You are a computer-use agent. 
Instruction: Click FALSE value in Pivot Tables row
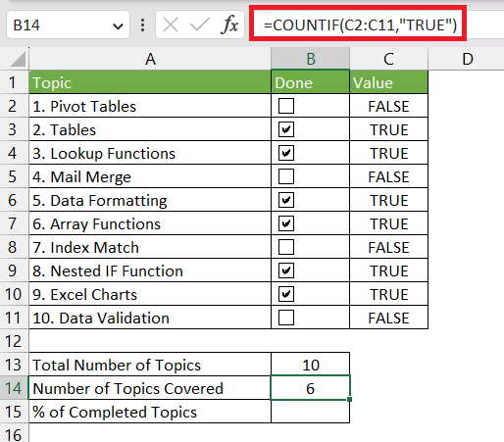click(388, 106)
